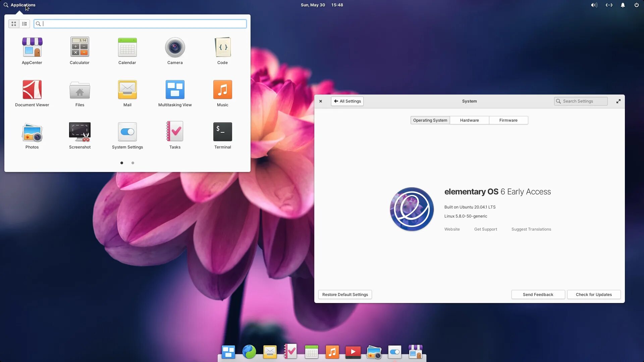Click Check for Updates button
The height and width of the screenshot is (362, 644).
(x=594, y=295)
